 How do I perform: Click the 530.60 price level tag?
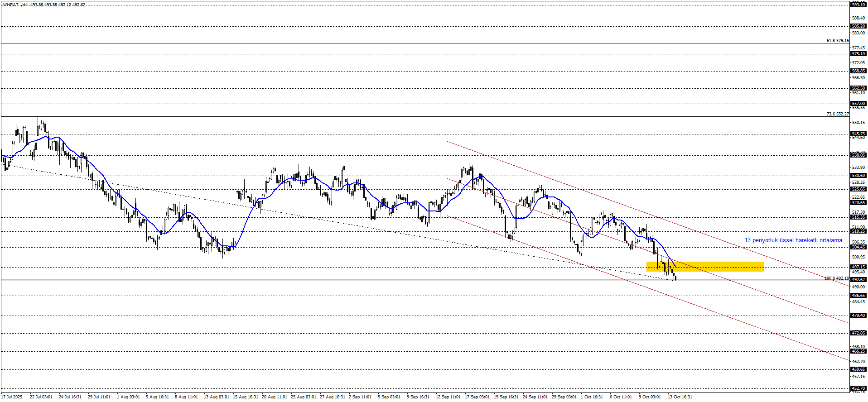pyautogui.click(x=858, y=176)
